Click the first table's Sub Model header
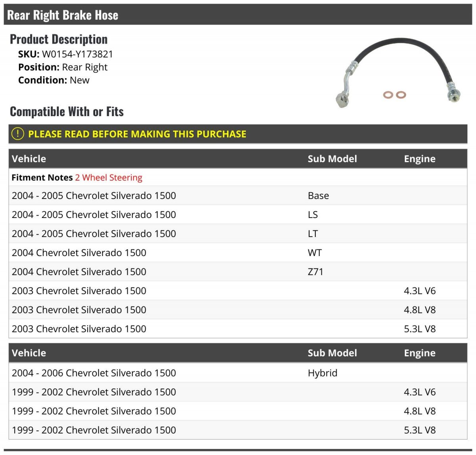The image size is (476, 455). coord(332,159)
